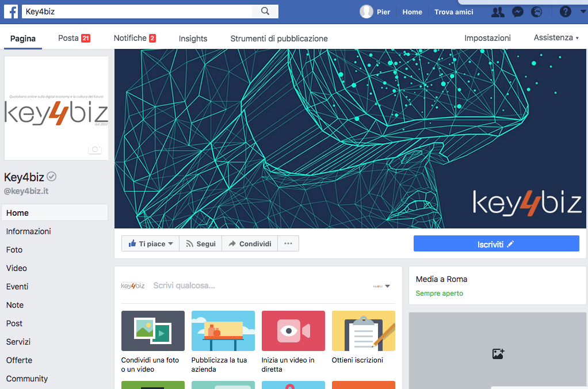
Task: Click the Key4biz search field
Action: [x=138, y=12]
